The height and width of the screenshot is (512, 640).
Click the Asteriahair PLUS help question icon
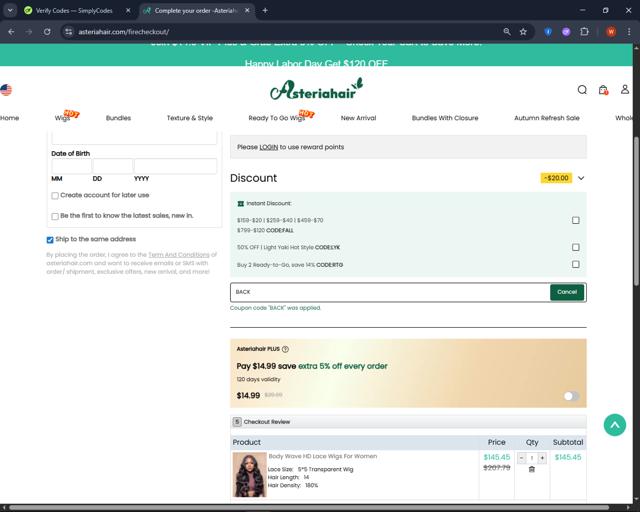(x=285, y=349)
